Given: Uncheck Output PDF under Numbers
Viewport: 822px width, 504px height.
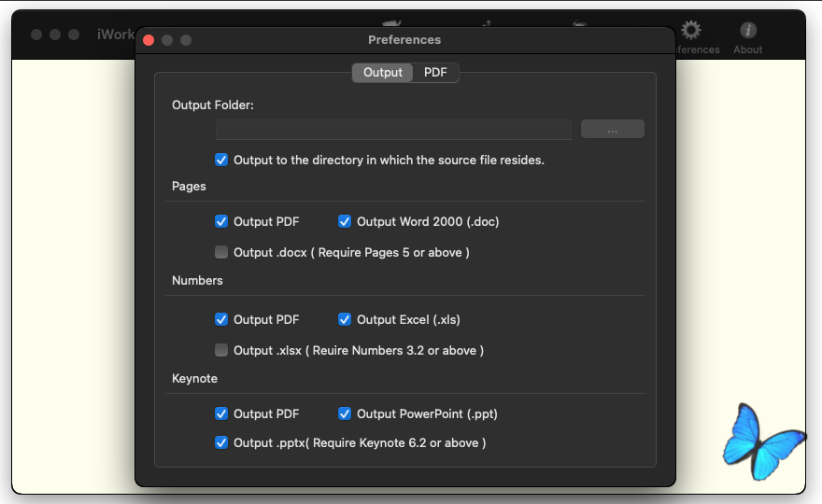Looking at the screenshot, I should (x=221, y=319).
